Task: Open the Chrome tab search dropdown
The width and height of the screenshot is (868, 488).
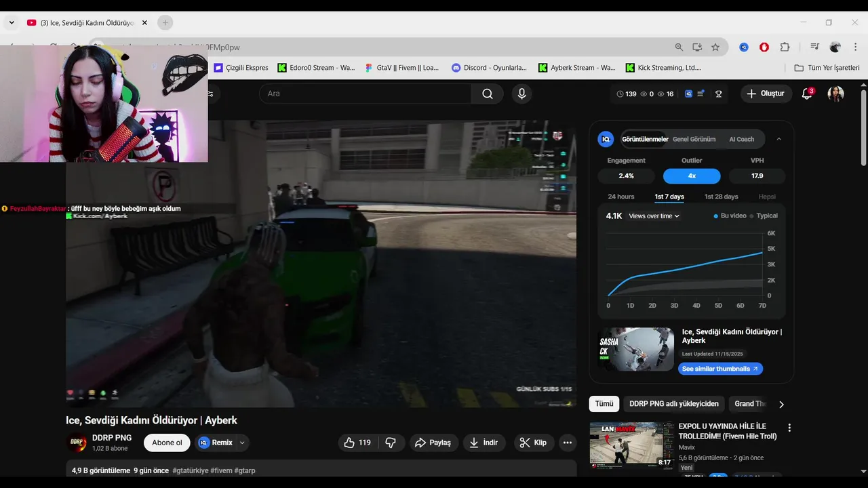Action: coord(12,22)
